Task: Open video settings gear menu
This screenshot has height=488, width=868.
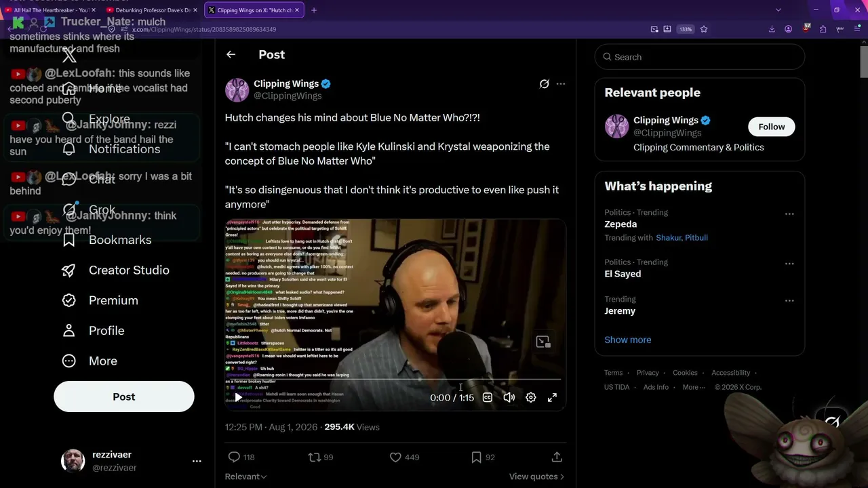Action: tap(530, 397)
